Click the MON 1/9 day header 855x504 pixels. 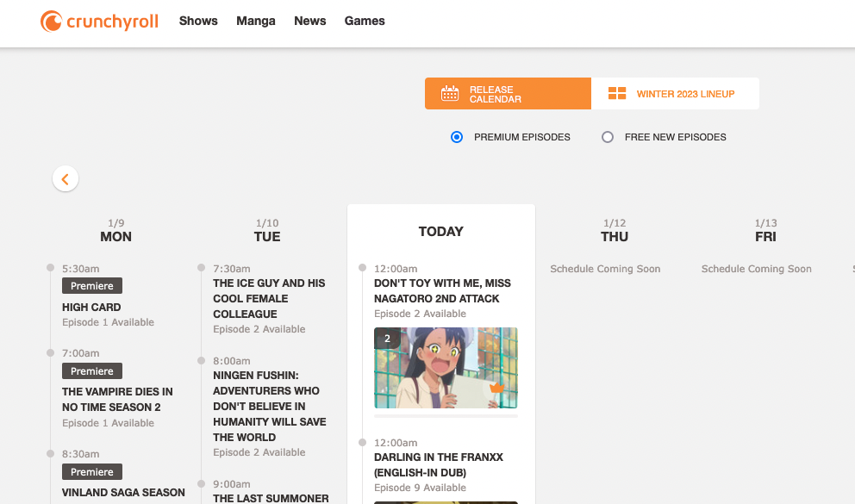[115, 231]
